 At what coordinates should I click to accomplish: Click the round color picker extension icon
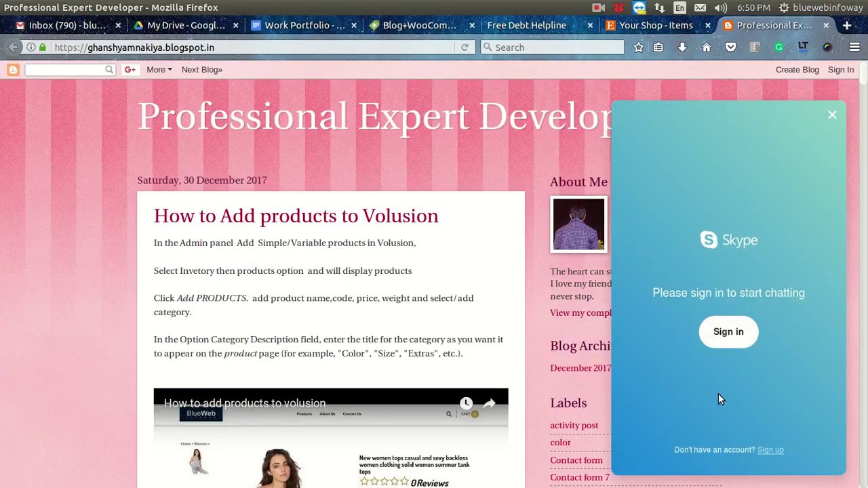click(x=827, y=47)
